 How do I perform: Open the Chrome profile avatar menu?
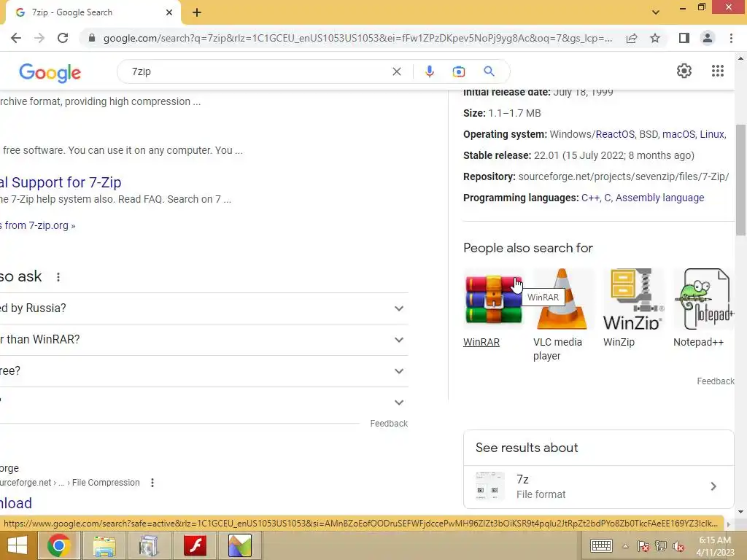pos(708,38)
